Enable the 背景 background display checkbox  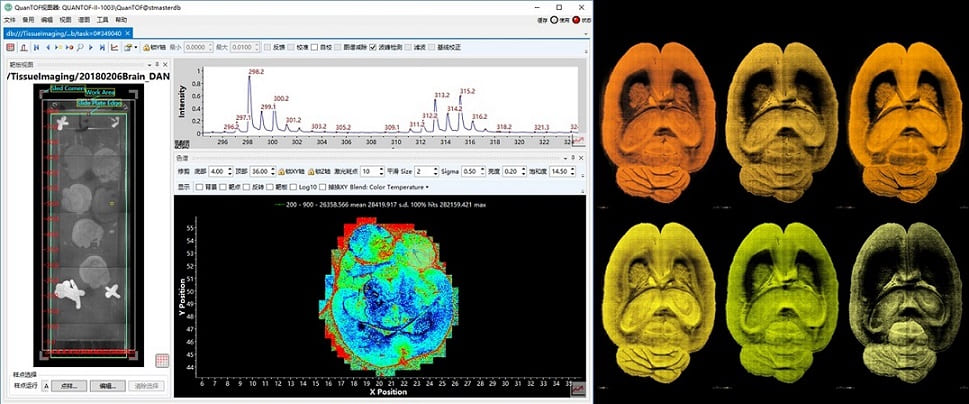(200, 187)
